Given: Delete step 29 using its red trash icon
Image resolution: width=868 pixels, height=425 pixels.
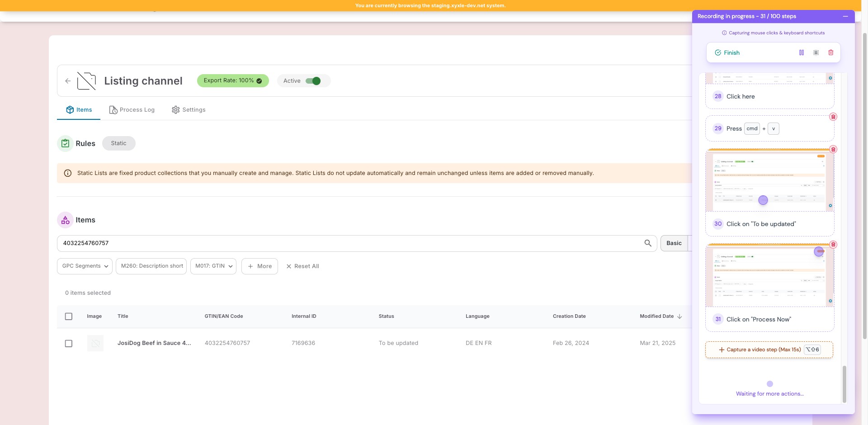Looking at the screenshot, I should [x=833, y=117].
